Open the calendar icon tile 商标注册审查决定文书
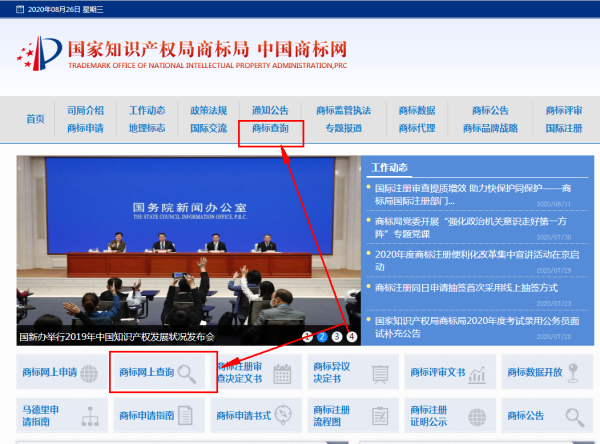The height and width of the screenshot is (444, 600). (x=282, y=374)
